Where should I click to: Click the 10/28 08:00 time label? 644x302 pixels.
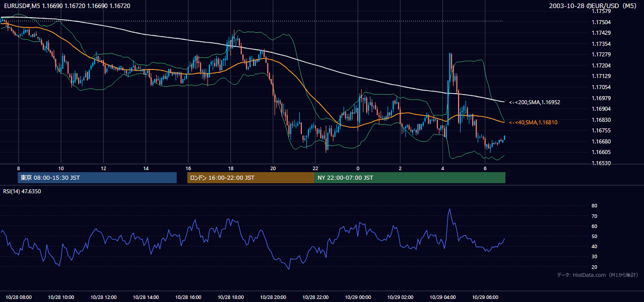[x=19, y=297]
